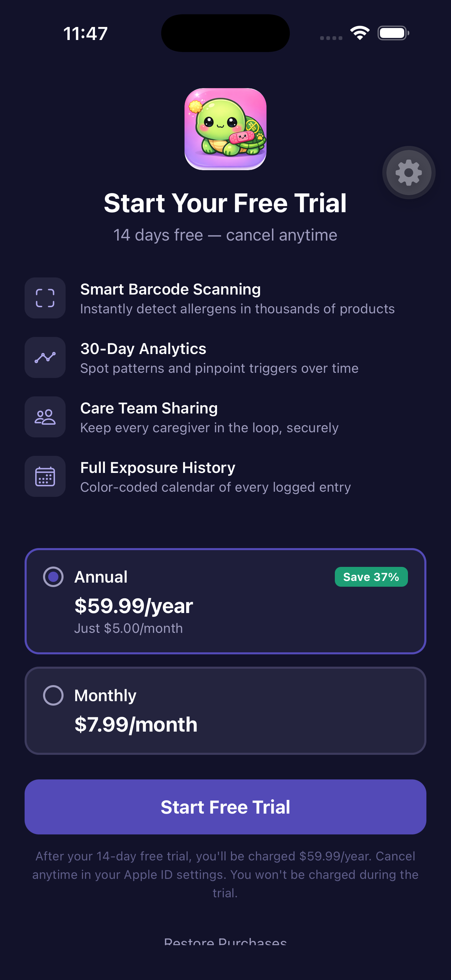The image size is (451, 980).
Task: Tap the analytics line chart icon
Action: [x=45, y=357]
